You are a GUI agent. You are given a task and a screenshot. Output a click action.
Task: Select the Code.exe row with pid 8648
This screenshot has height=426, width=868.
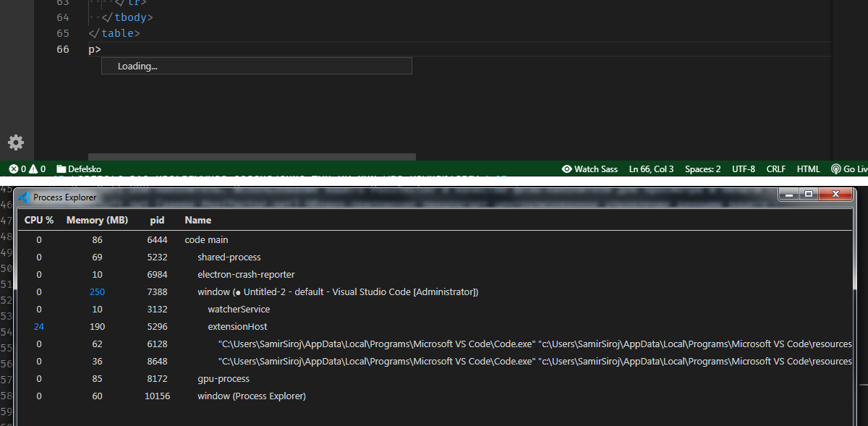click(434, 361)
